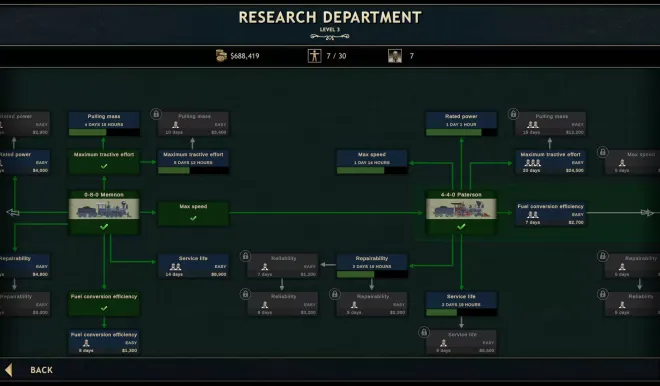Select the completed Fuel conversion efficiency node

click(104, 303)
